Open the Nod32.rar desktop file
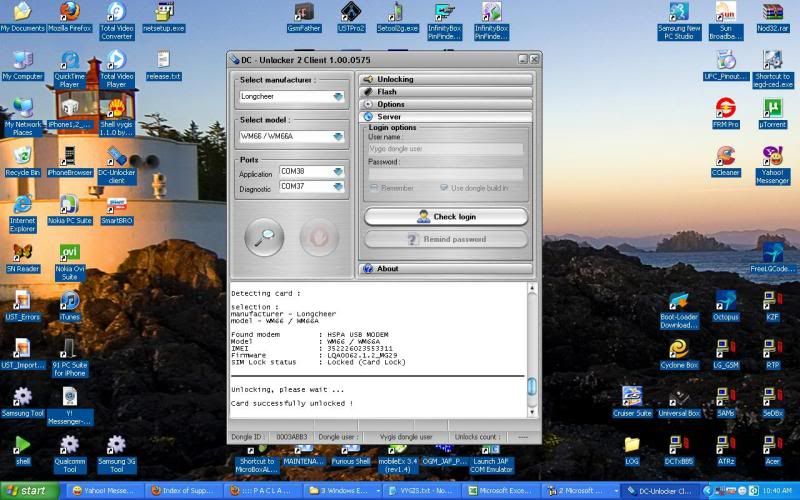Viewport: 800px width, 500px height. pyautogui.click(x=773, y=17)
